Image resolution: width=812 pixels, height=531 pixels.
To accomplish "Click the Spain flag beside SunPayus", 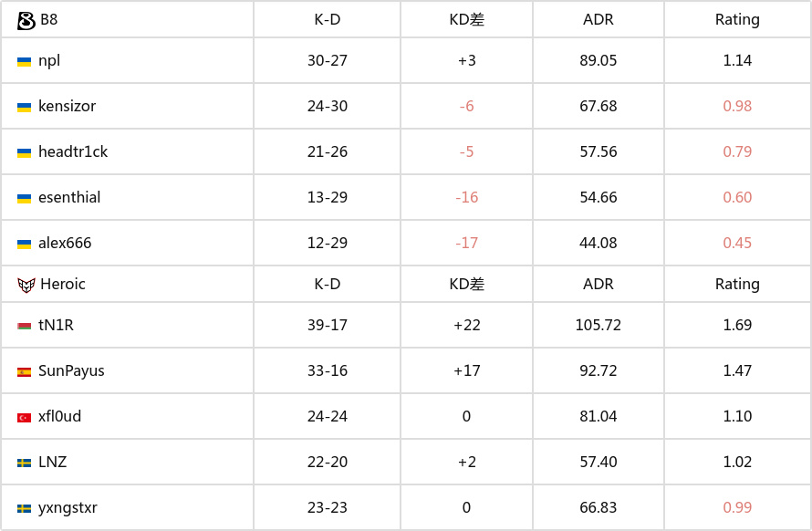I will [x=25, y=372].
